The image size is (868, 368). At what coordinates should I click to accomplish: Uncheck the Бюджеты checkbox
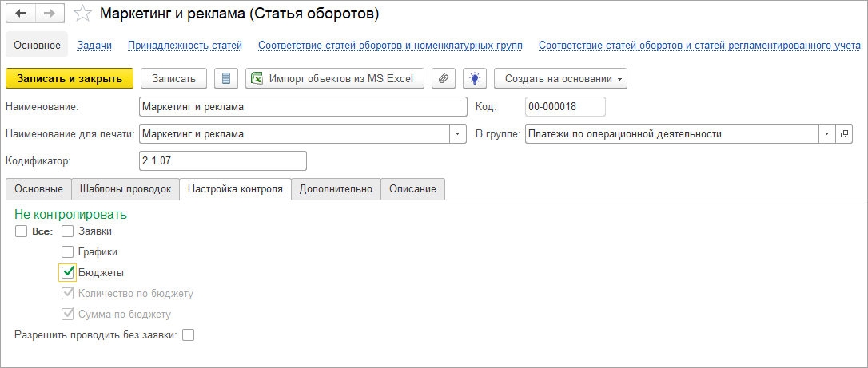(x=68, y=273)
